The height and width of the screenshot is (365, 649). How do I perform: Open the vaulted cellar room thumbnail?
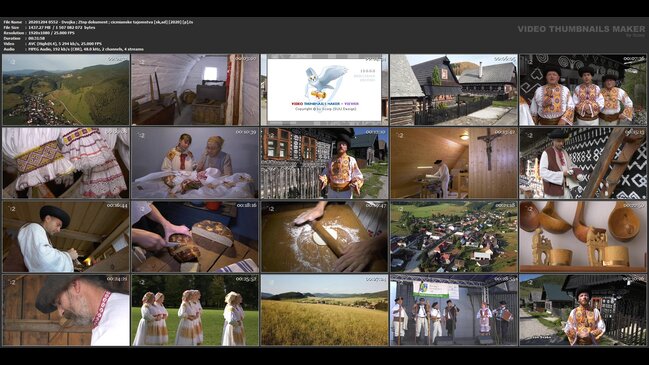[x=195, y=90]
